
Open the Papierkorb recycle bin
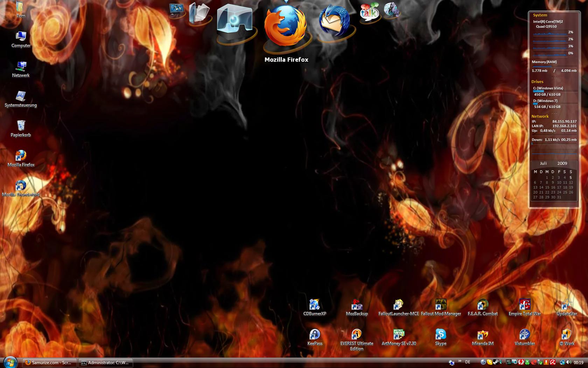pos(21,129)
